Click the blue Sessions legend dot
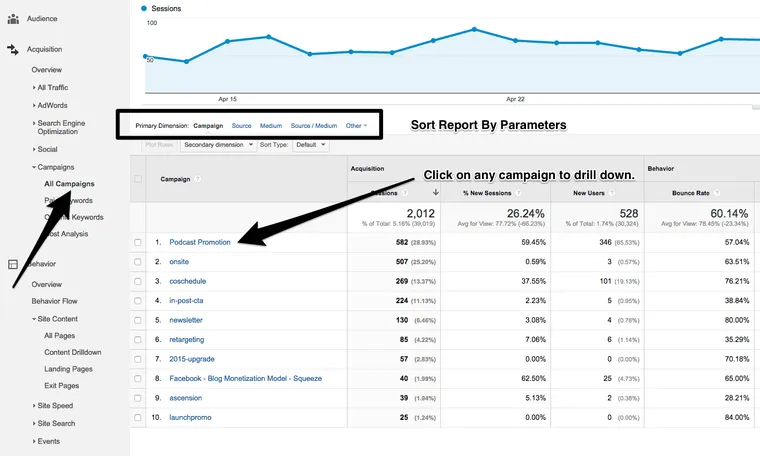 click(144, 8)
